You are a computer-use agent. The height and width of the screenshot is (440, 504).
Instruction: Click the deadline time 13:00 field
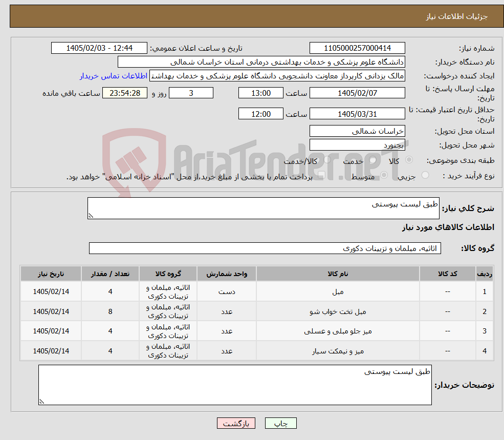(260, 93)
